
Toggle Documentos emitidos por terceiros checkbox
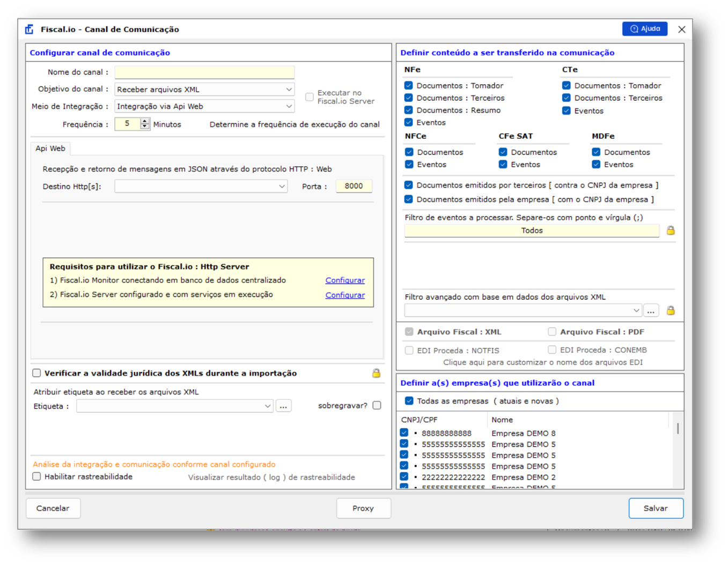[x=409, y=185]
